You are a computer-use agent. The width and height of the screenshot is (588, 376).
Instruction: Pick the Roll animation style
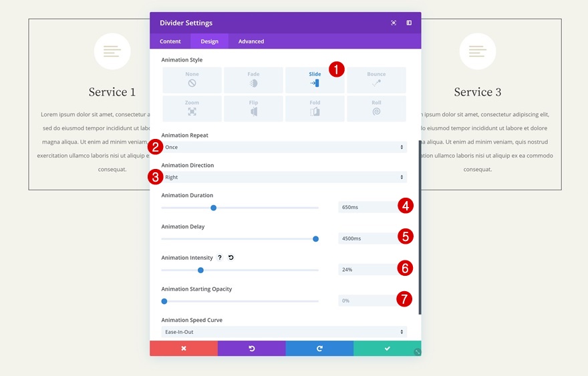[x=376, y=108]
